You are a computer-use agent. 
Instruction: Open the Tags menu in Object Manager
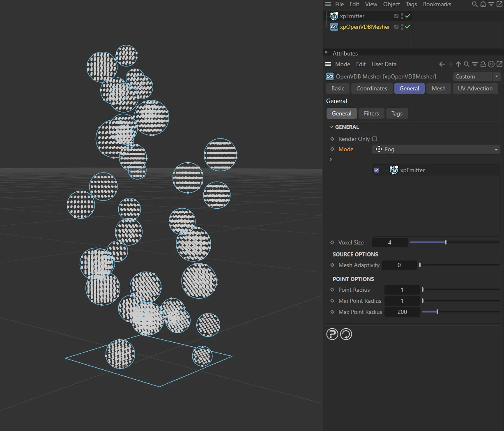tap(411, 5)
